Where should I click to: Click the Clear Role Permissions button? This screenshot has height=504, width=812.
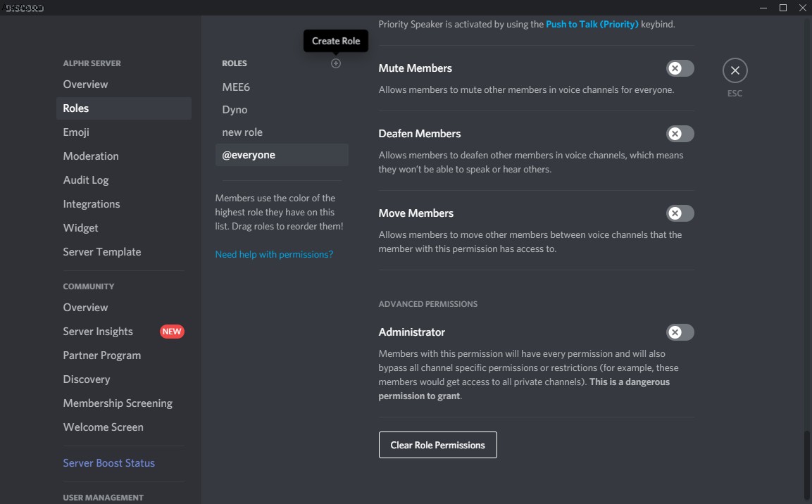click(437, 445)
